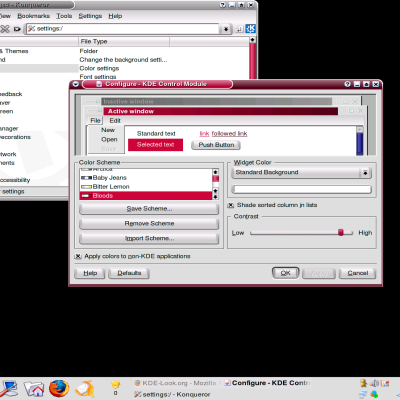
Task: Click the Help button in Configure dialog
Action: 90,273
